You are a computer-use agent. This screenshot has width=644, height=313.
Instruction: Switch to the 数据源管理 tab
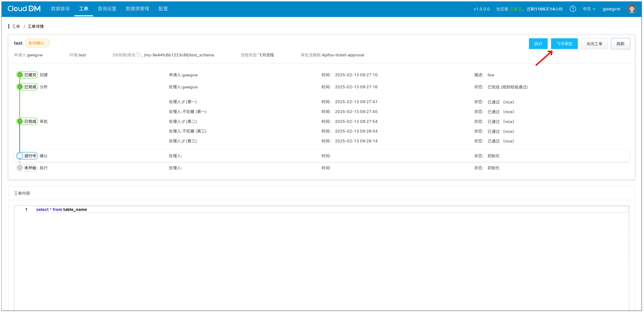click(x=137, y=9)
